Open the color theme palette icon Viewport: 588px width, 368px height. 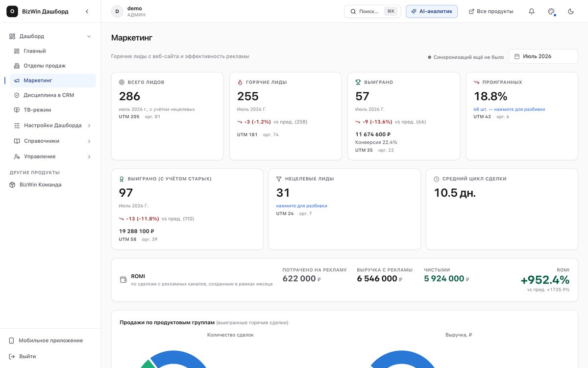(x=551, y=11)
